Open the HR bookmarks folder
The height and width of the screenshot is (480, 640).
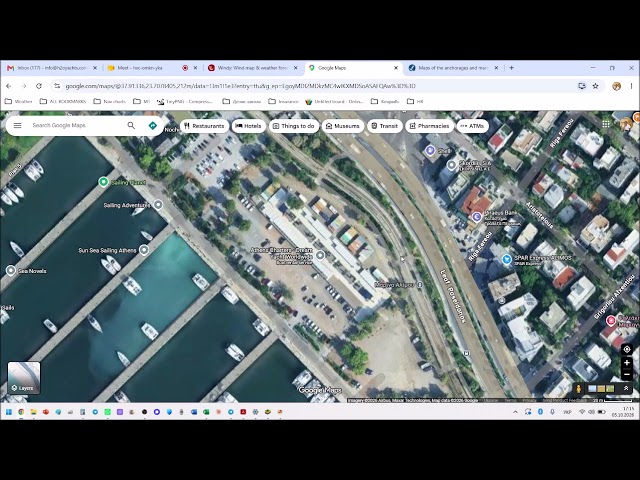pos(416,101)
